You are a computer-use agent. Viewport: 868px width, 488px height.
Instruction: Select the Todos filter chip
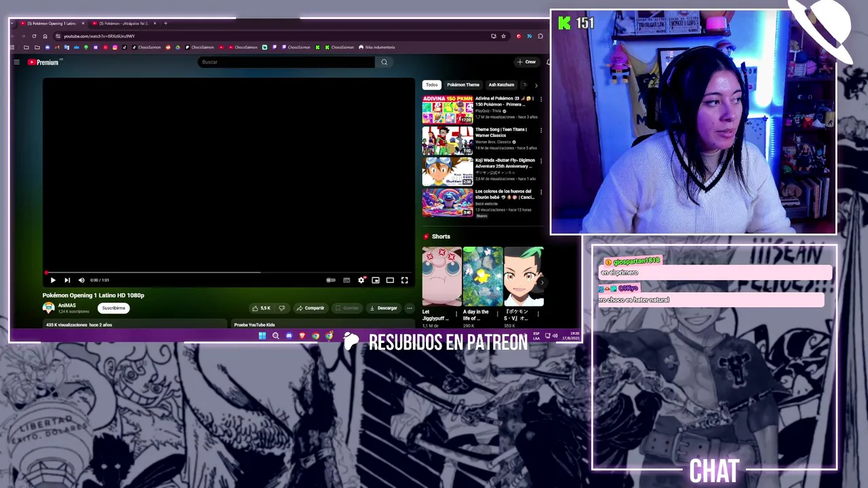431,85
